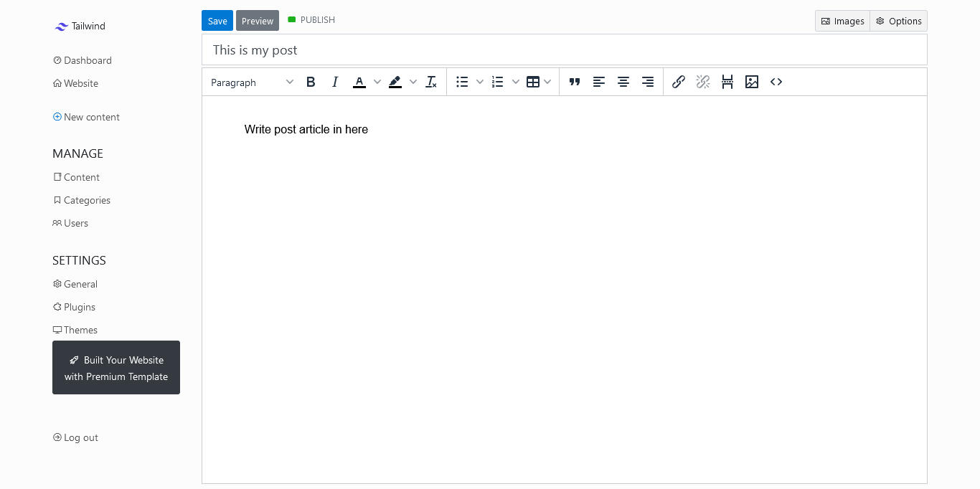Align text to the right
Screen dimensions: 980x489
point(648,82)
